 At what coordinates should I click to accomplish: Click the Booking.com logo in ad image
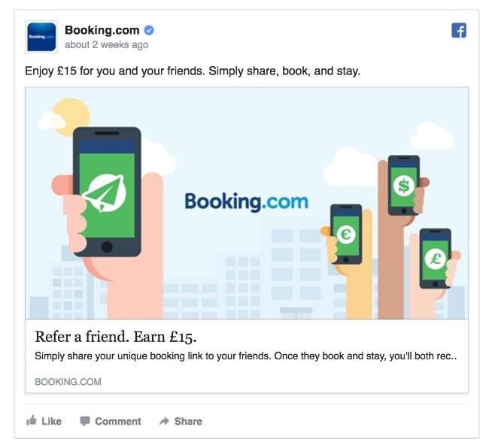pos(246,201)
